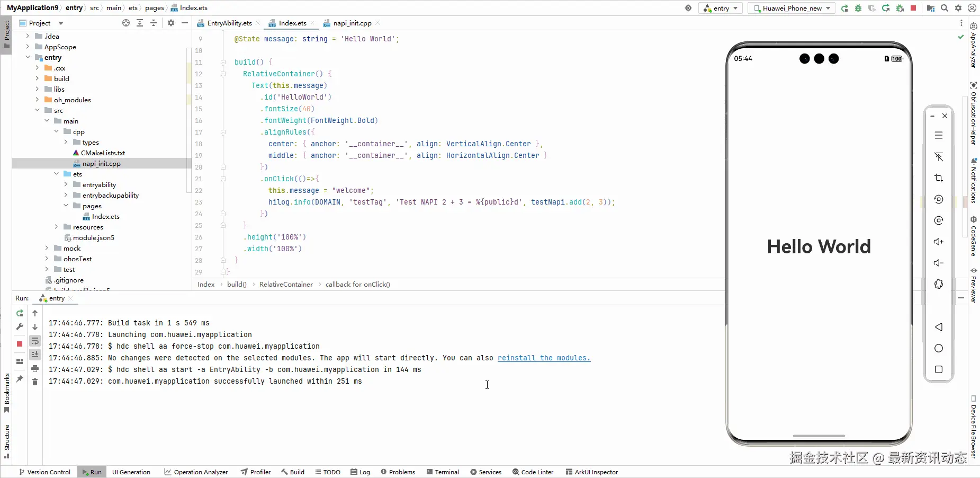Tap Hello World text on the emulator screen
This screenshot has height=478, width=980.
(819, 246)
